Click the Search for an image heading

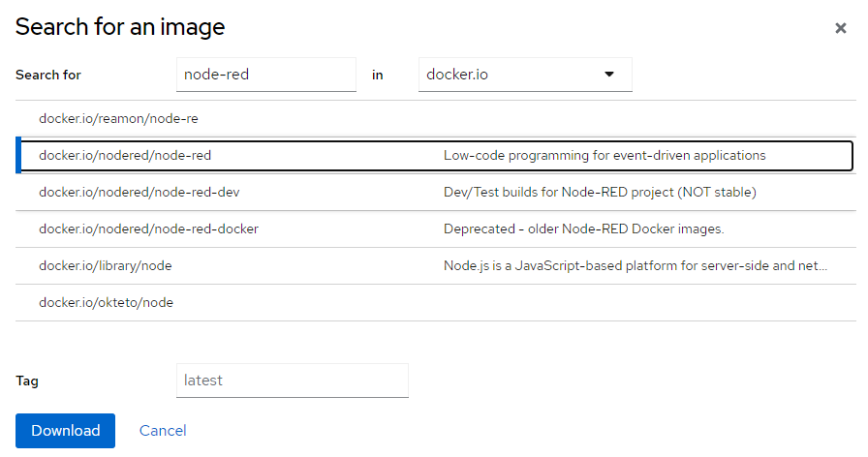pyautogui.click(x=120, y=27)
